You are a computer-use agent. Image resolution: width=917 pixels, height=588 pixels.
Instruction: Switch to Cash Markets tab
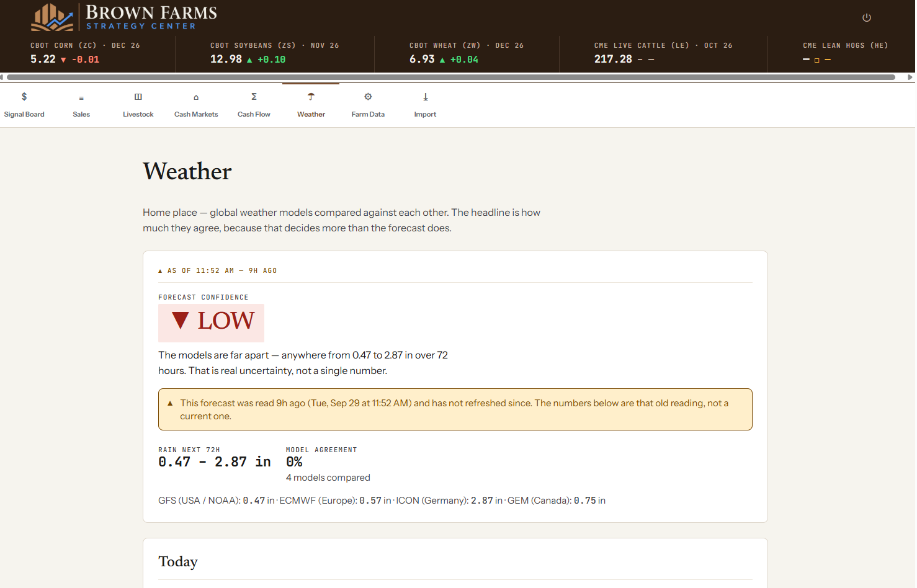pyautogui.click(x=196, y=105)
